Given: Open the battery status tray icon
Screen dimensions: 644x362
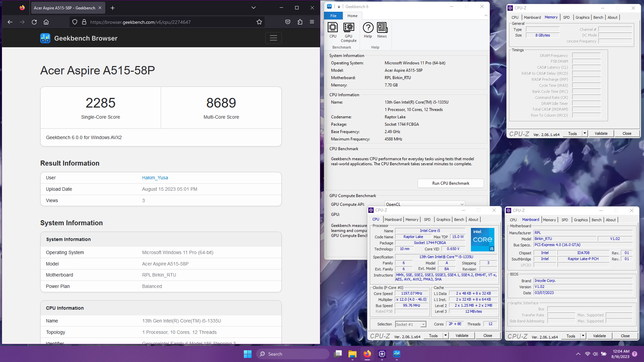Looking at the screenshot, I should (x=604, y=354).
